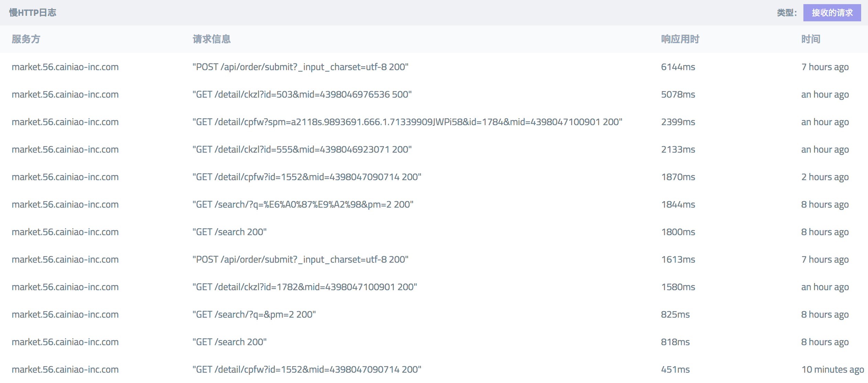Image resolution: width=868 pixels, height=383 pixels.
Task: Click the 接收的请求 type button
Action: point(832,13)
